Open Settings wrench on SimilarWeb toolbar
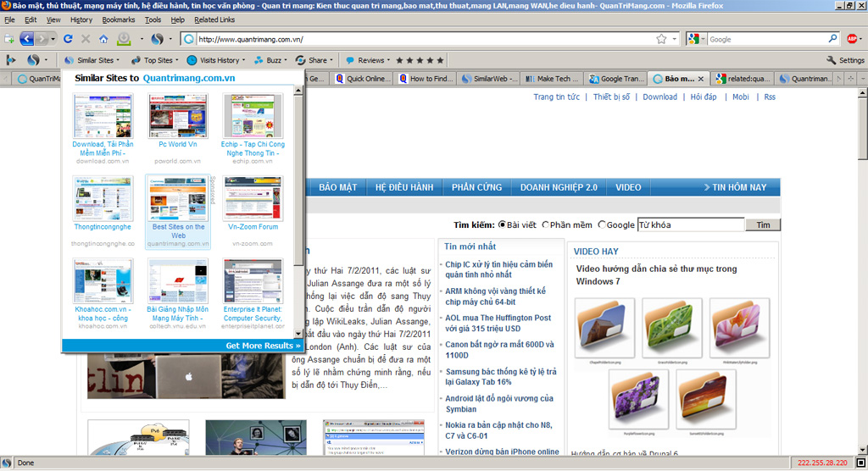The image size is (868, 471). pos(845,60)
